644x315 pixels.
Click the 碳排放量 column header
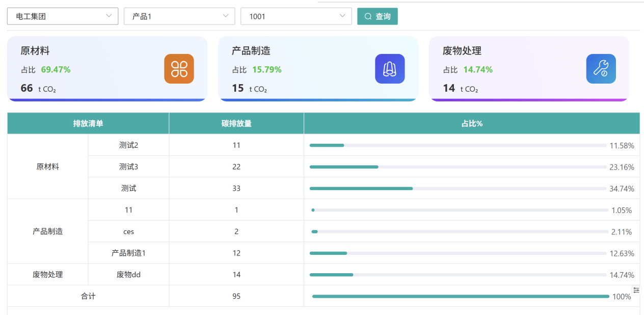click(236, 123)
